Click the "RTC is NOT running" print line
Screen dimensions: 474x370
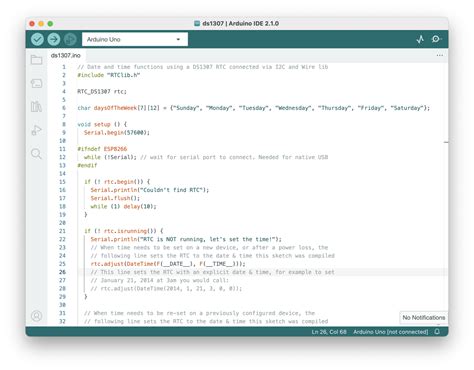pos(186,239)
